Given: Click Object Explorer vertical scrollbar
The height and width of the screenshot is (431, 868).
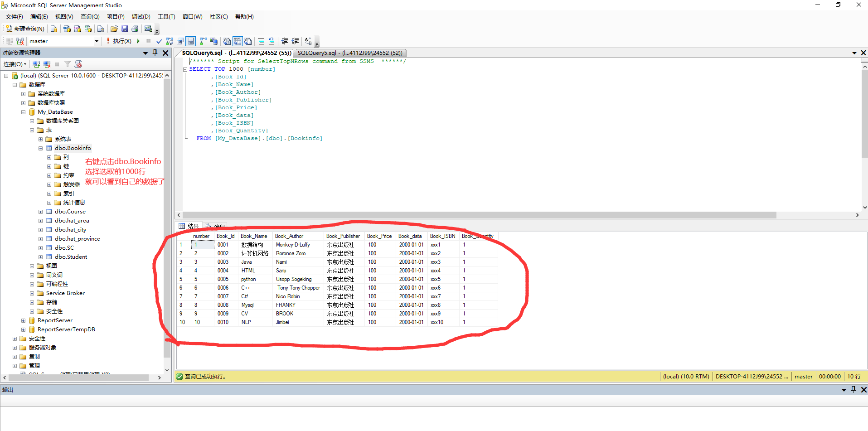Looking at the screenshot, I should click(167, 218).
